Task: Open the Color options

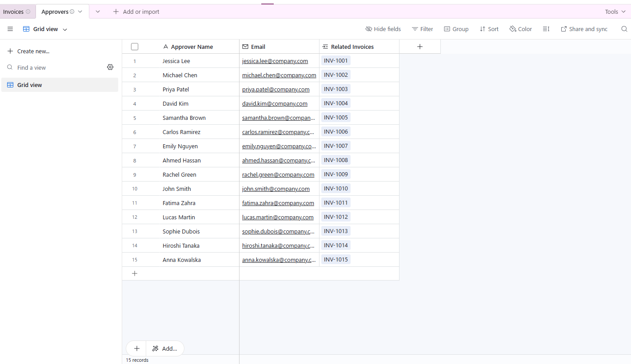Action: pyautogui.click(x=520, y=29)
